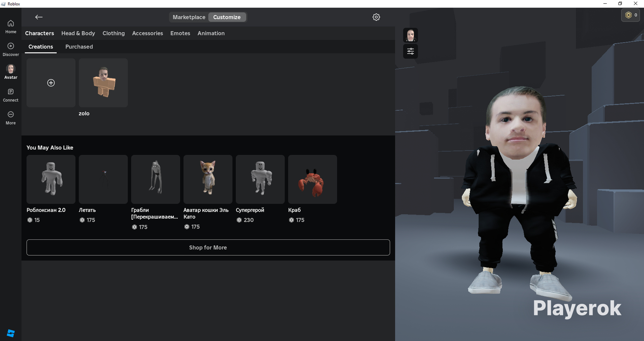The width and height of the screenshot is (644, 341).
Task: Open the Аватар кошки Эль Като bundle
Action: pos(208,179)
